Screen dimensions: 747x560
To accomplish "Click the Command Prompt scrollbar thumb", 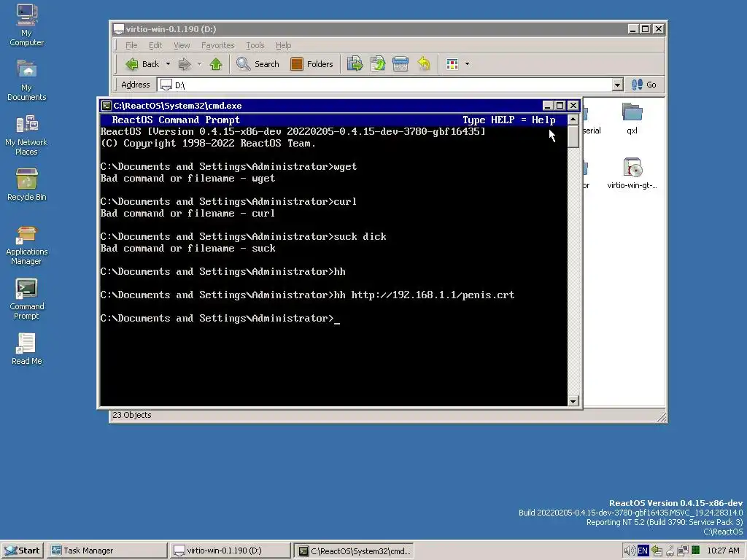I will [573, 136].
